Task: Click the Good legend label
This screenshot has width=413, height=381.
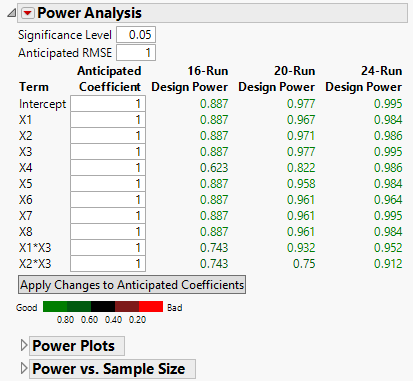Action: click(27, 307)
